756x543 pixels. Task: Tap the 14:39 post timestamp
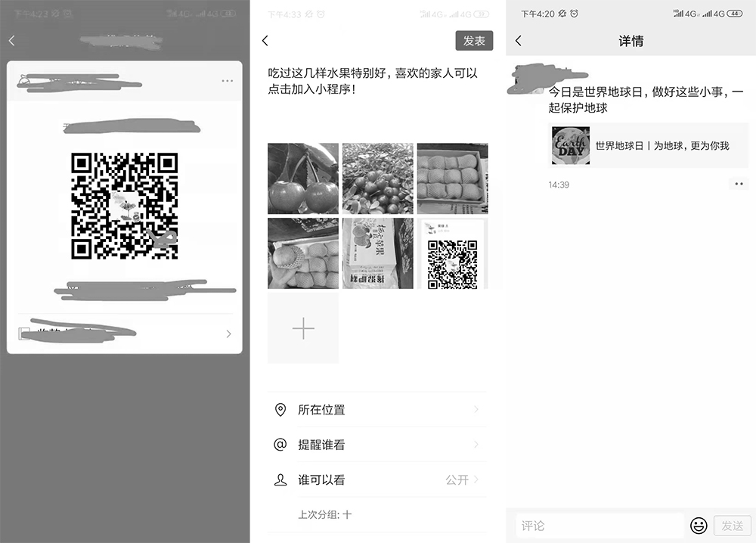pos(559,185)
